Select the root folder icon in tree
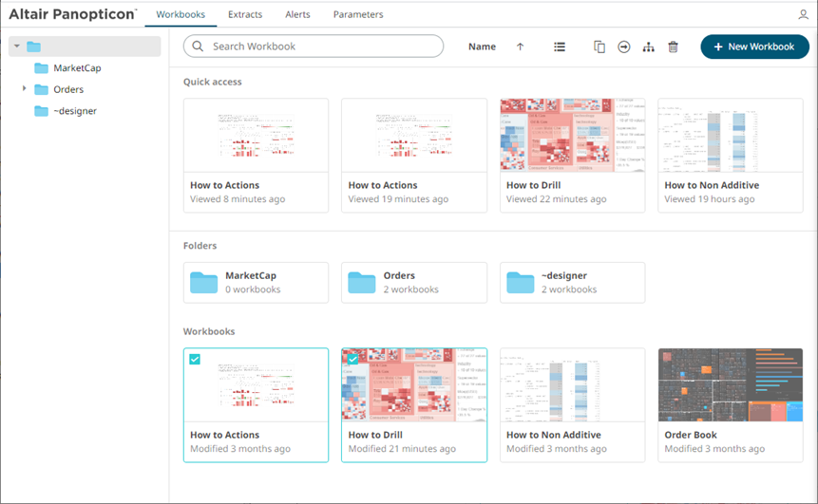The height and width of the screenshot is (504, 818). click(34, 47)
